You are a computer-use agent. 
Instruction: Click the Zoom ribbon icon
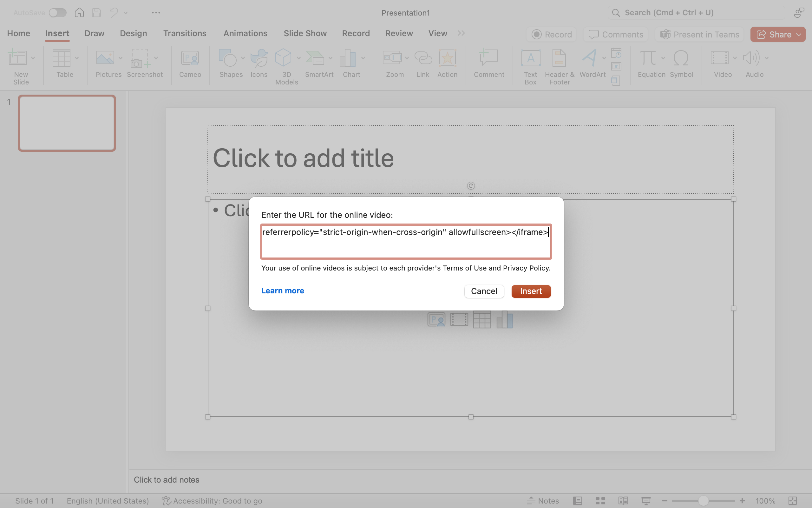[x=392, y=58]
